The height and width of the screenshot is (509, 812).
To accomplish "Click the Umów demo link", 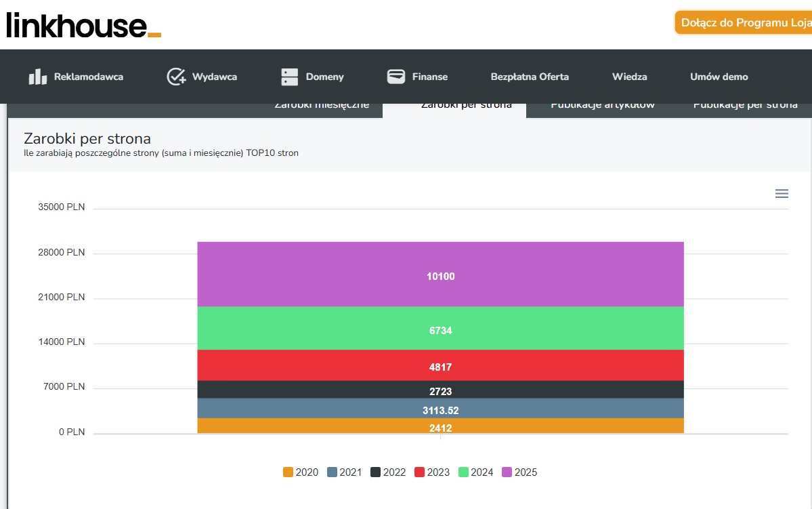I will pyautogui.click(x=719, y=77).
